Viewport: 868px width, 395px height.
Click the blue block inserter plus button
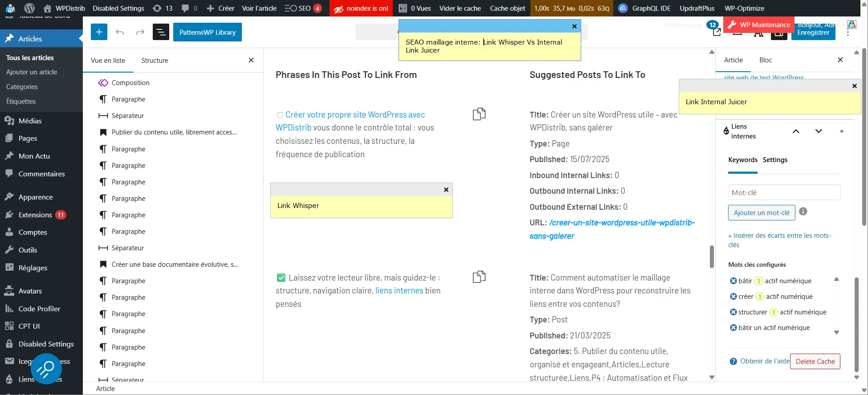[99, 32]
